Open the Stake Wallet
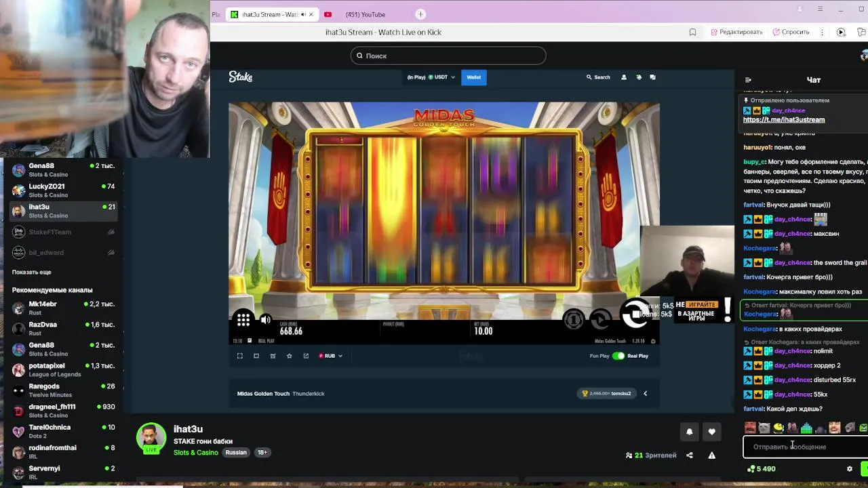Screen dimensions: 868x488 [x=473, y=77]
